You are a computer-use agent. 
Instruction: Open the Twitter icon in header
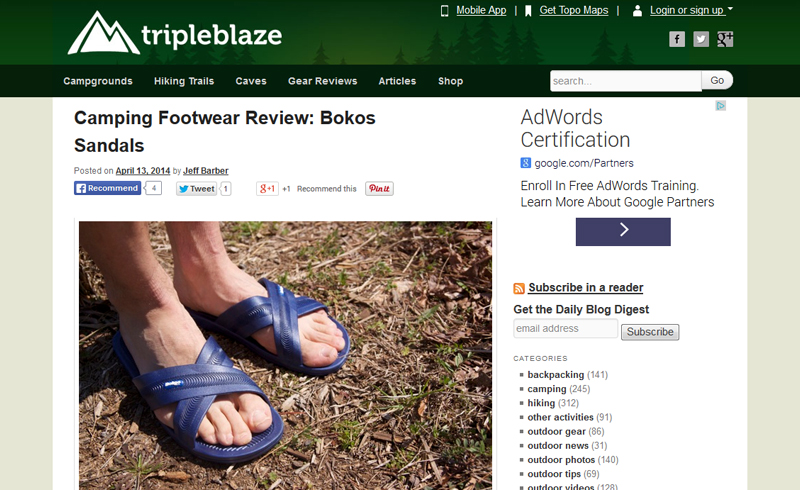tap(701, 39)
